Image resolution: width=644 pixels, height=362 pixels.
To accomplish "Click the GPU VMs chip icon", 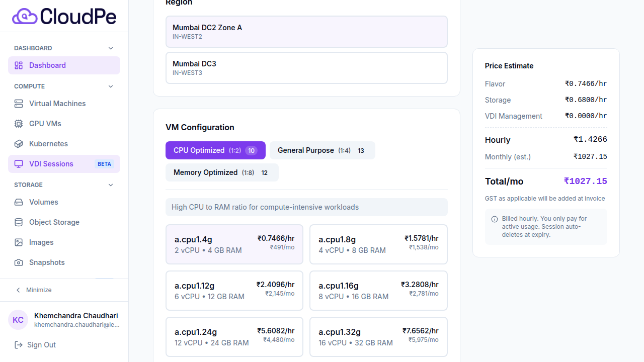I will tap(19, 124).
